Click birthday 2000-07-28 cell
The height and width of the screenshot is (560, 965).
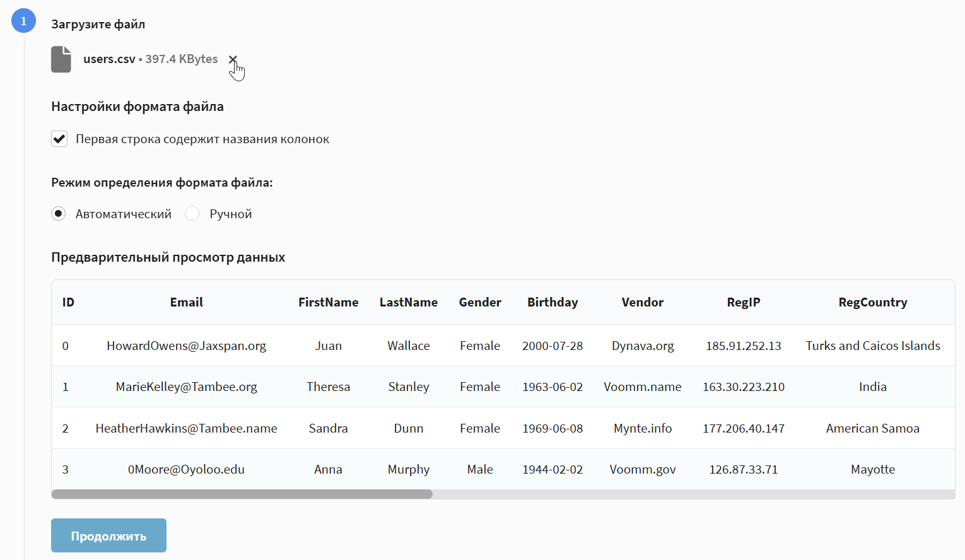click(553, 346)
